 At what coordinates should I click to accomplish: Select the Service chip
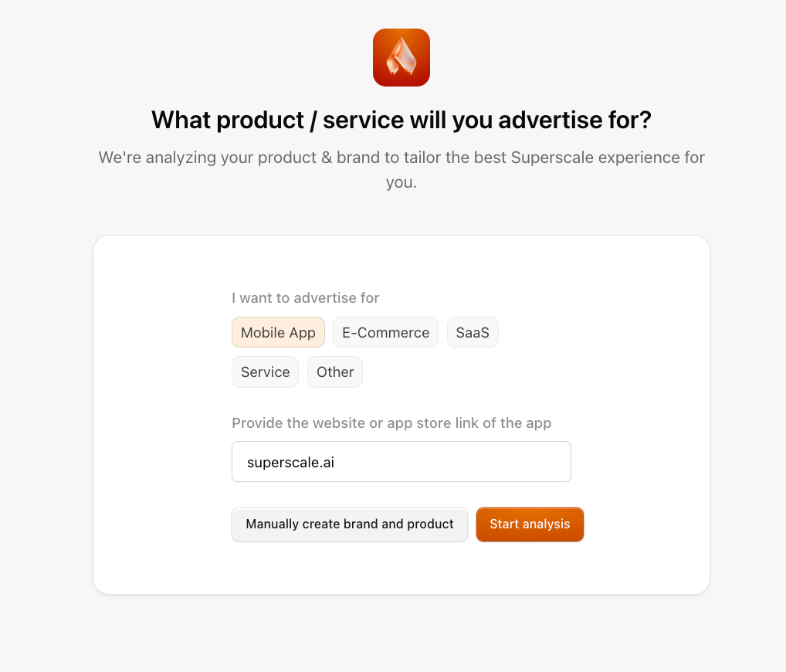click(x=265, y=372)
